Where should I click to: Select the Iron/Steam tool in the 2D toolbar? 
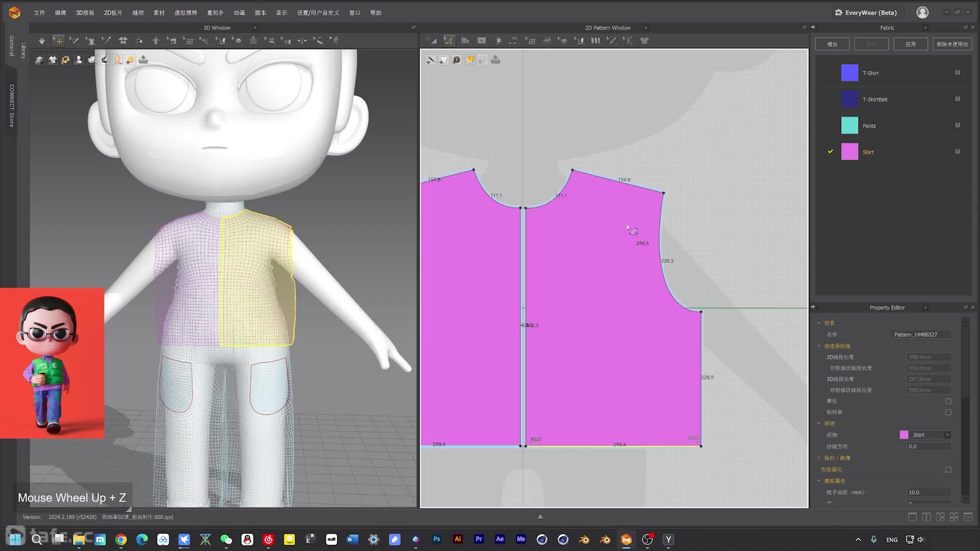(x=547, y=41)
